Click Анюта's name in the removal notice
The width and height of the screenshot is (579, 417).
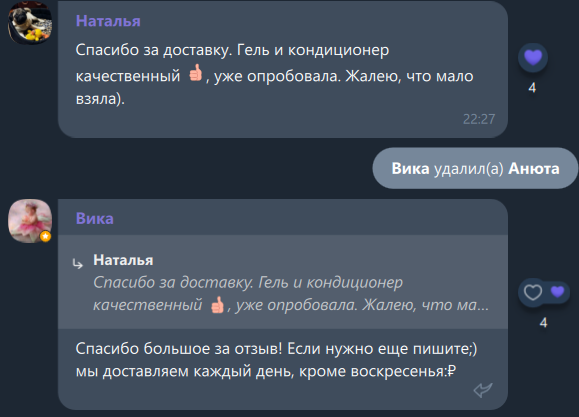click(534, 169)
